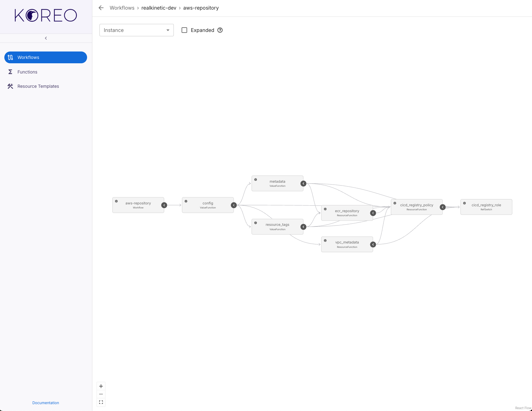Collapse the resource_tags node using its chevron
This screenshot has width=532, height=411.
303,226
